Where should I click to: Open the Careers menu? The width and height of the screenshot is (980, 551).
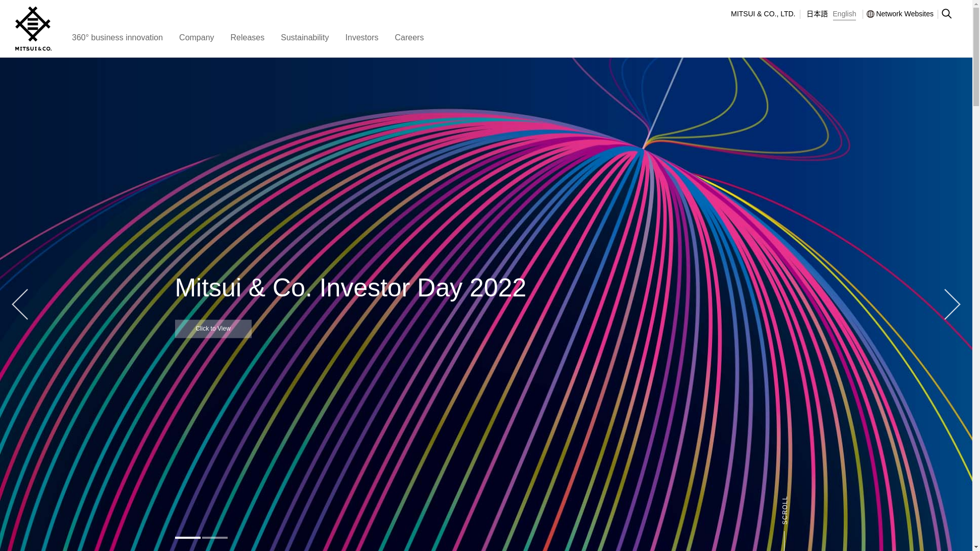pos(409,38)
